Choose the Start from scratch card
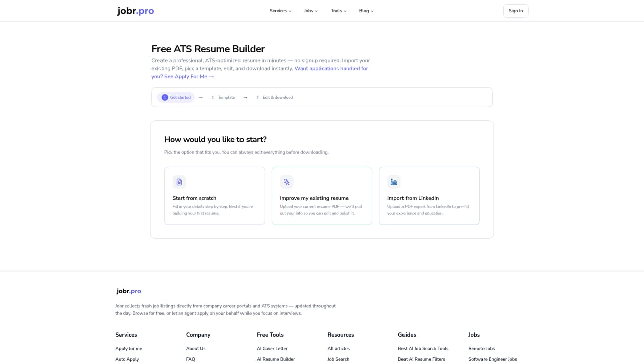The image size is (644, 362). [x=214, y=196]
